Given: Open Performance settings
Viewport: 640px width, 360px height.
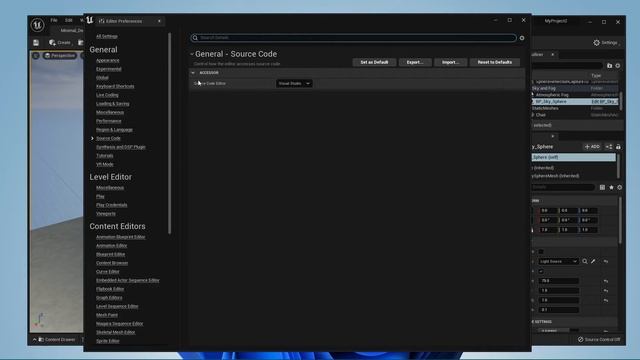Looking at the screenshot, I should point(109,121).
